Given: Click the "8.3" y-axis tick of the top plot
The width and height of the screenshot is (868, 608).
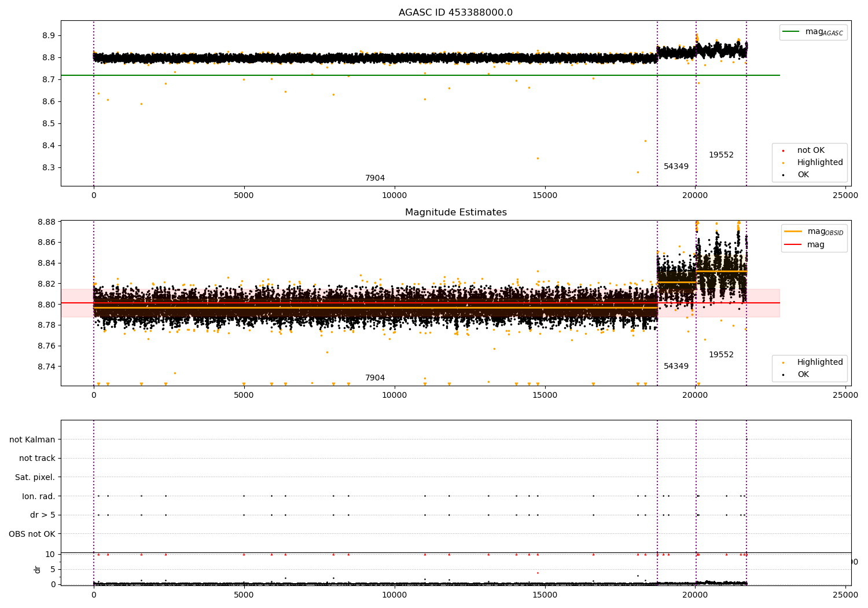Looking at the screenshot, I should pyautogui.click(x=49, y=168).
